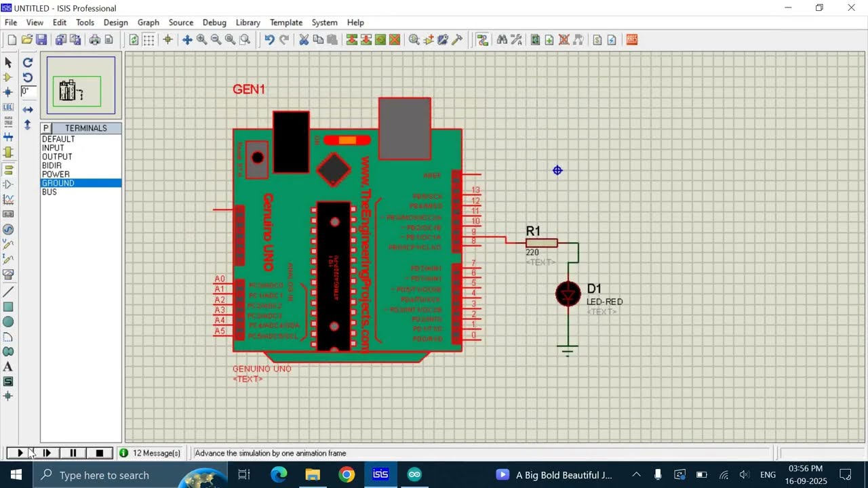Image resolution: width=868 pixels, height=488 pixels.
Task: Stop the simulation
Action: click(100, 453)
